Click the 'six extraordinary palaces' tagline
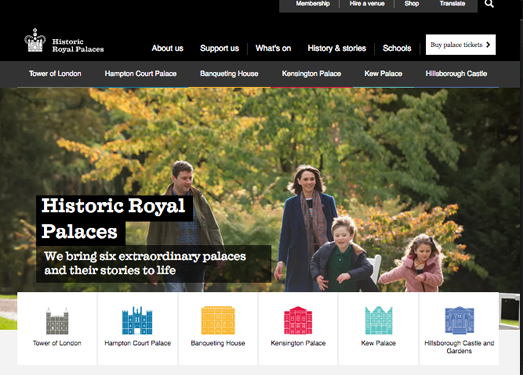 [145, 263]
